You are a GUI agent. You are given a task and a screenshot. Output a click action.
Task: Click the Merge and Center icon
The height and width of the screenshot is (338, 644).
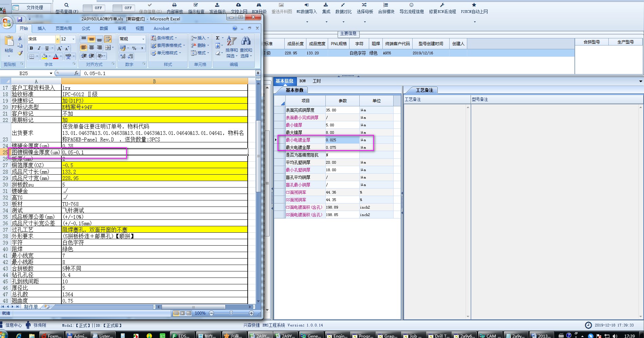(x=108, y=48)
